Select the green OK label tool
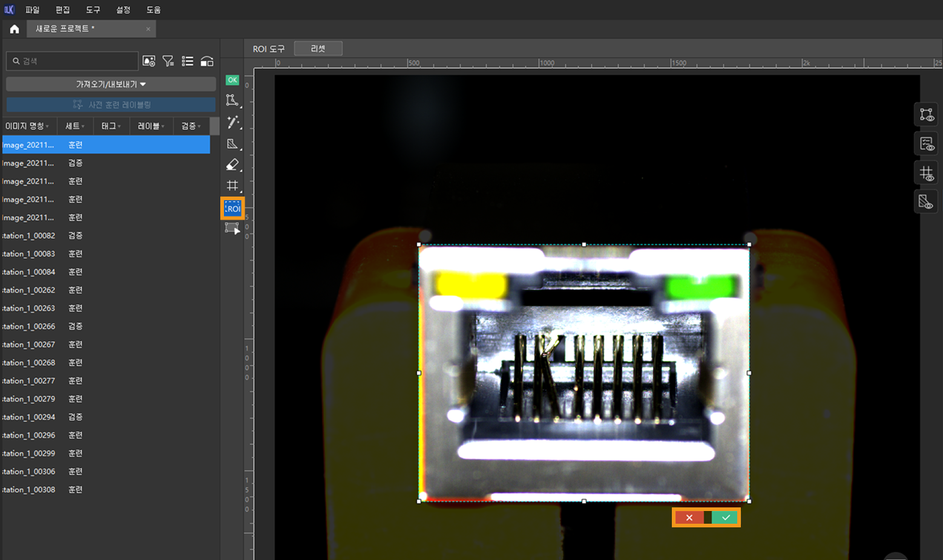 232,80
